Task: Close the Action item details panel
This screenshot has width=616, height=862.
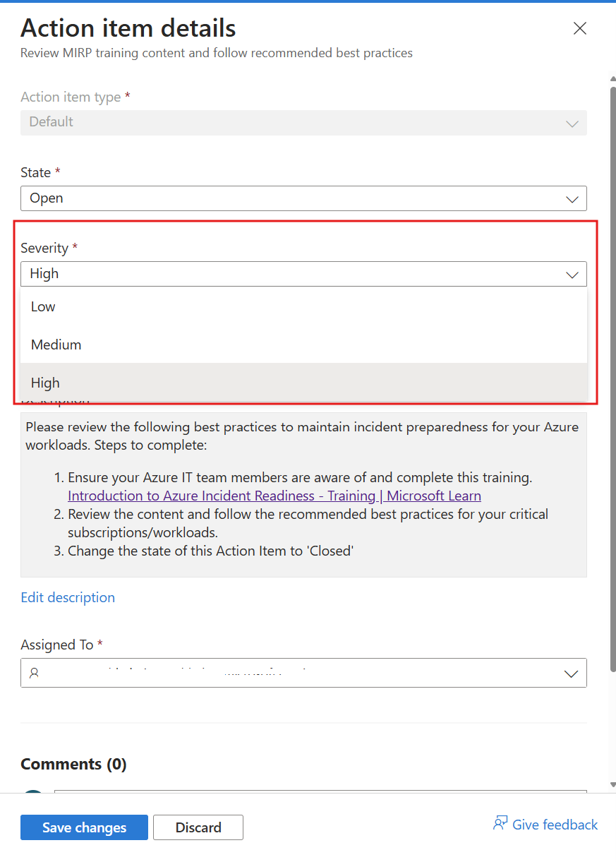Action: (579, 28)
